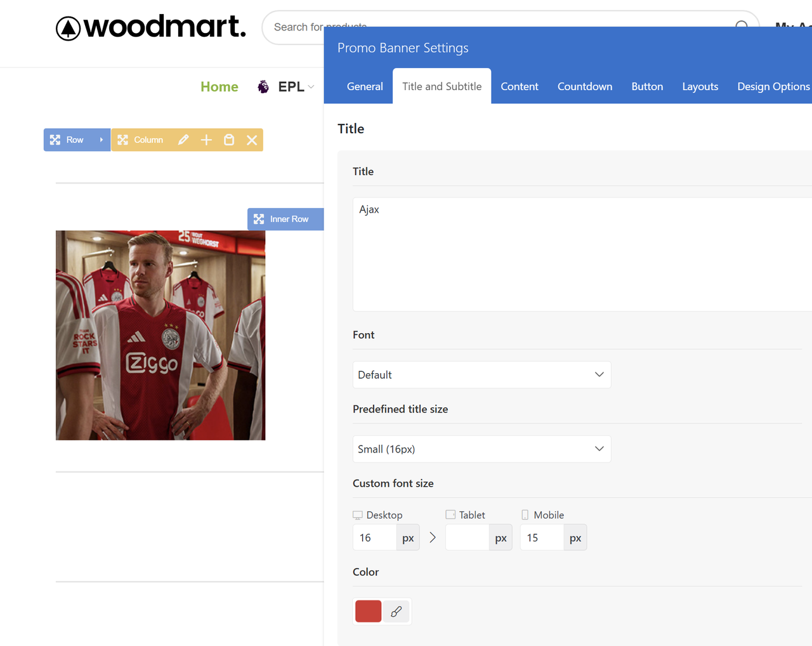
Task: Click the Column label in toolbar
Action: [x=148, y=140]
